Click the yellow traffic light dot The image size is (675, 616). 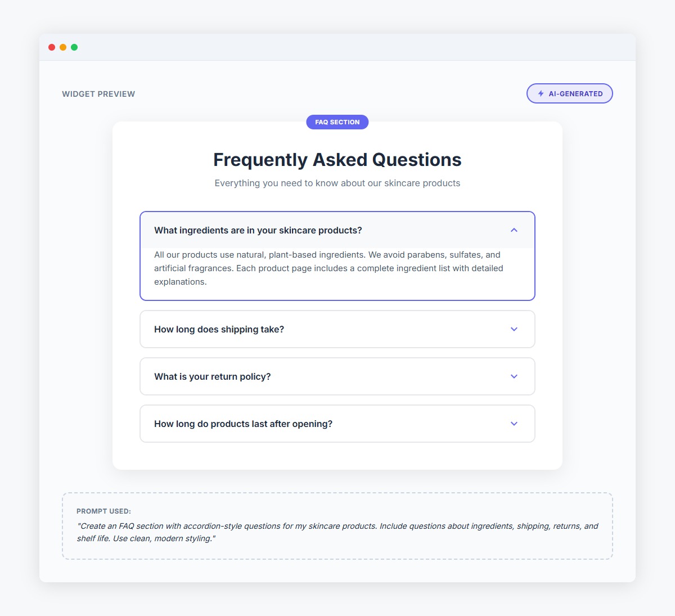63,47
